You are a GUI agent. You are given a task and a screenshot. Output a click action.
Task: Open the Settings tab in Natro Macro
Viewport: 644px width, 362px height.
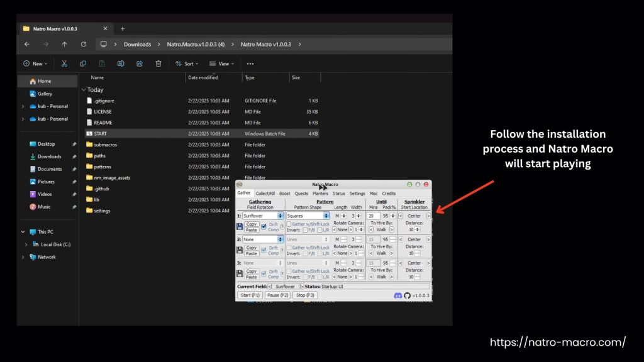pyautogui.click(x=357, y=194)
